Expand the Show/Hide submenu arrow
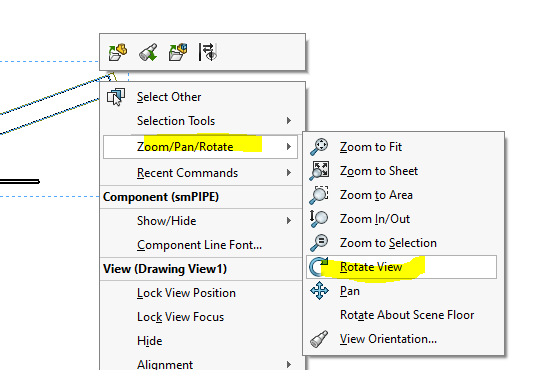558x370 pixels. coord(289,221)
